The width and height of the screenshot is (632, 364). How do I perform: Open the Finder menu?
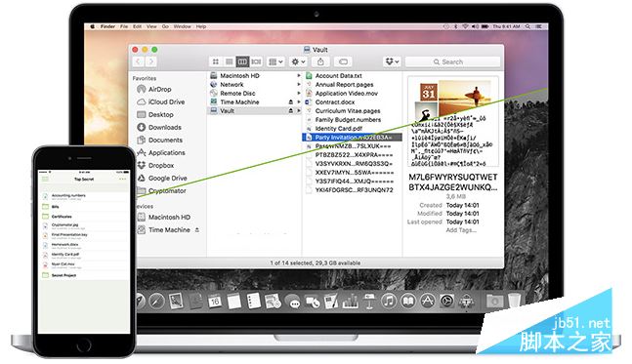coord(107,26)
